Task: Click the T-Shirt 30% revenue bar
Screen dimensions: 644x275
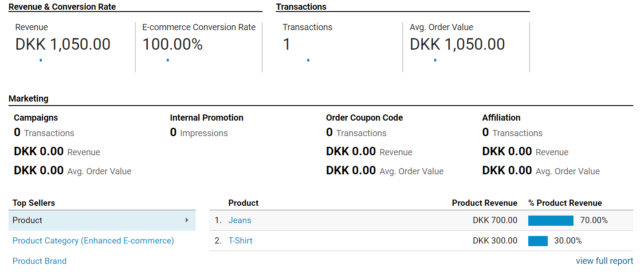Action: tap(538, 241)
